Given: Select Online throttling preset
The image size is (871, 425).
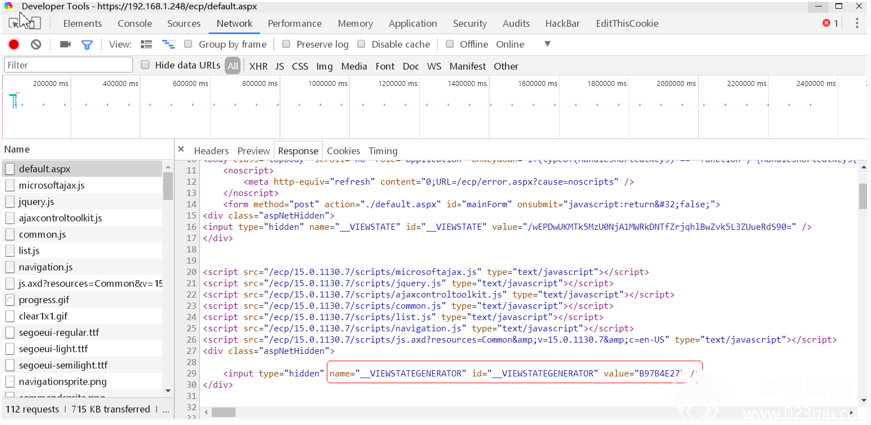Looking at the screenshot, I should click(510, 44).
